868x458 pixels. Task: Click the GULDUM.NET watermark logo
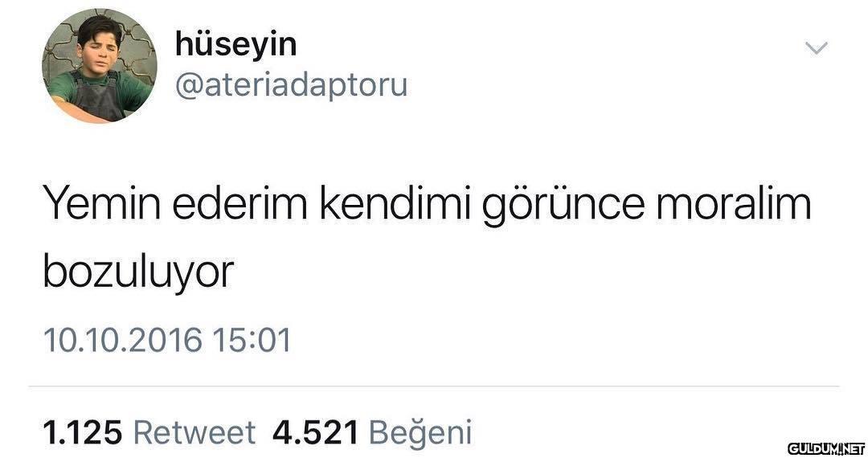click(x=826, y=448)
